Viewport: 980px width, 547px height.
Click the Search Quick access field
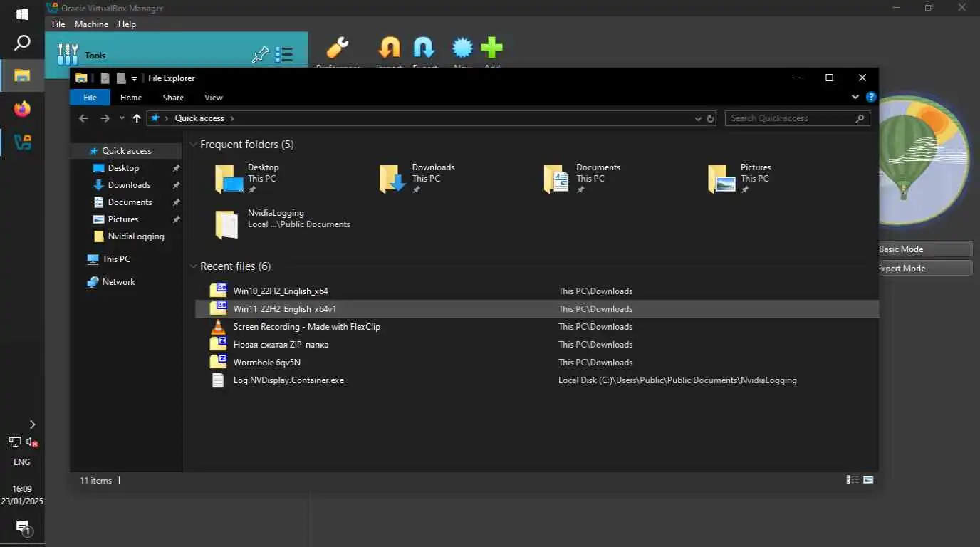pyautogui.click(x=797, y=118)
